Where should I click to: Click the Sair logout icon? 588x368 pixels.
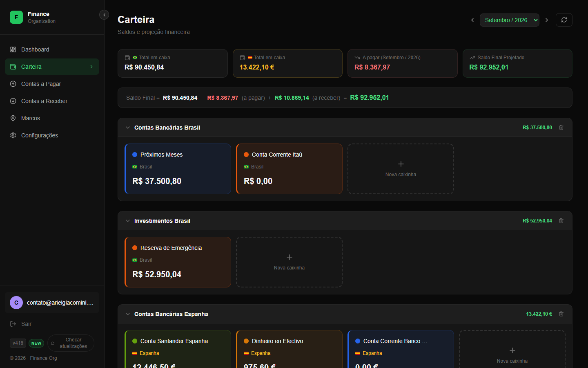click(x=13, y=324)
